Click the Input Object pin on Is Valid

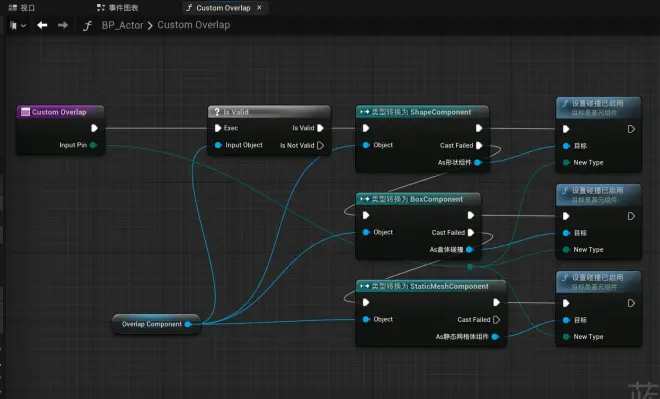pos(218,145)
